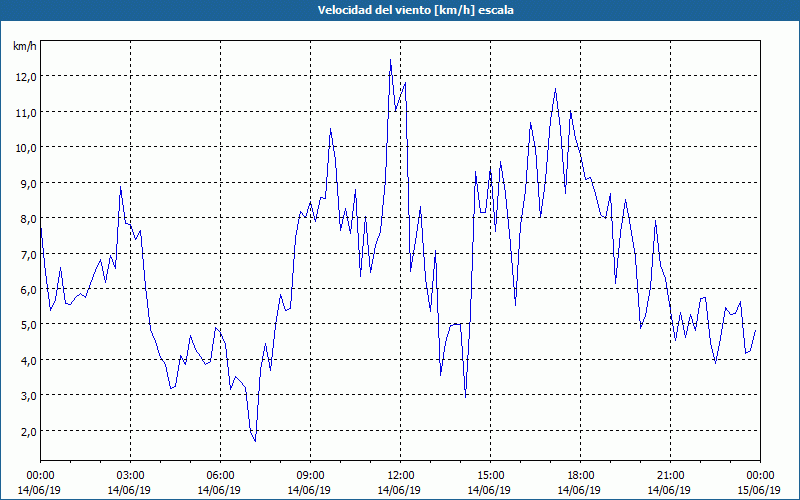Click the 09:00 time axis label
The image size is (800, 500).
(x=310, y=476)
